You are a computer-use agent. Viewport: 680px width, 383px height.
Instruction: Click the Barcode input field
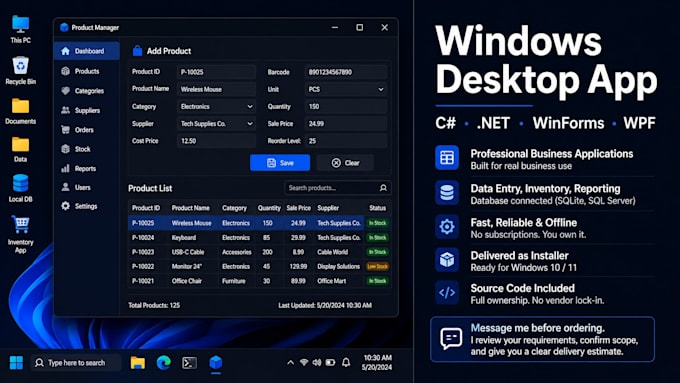pyautogui.click(x=346, y=72)
